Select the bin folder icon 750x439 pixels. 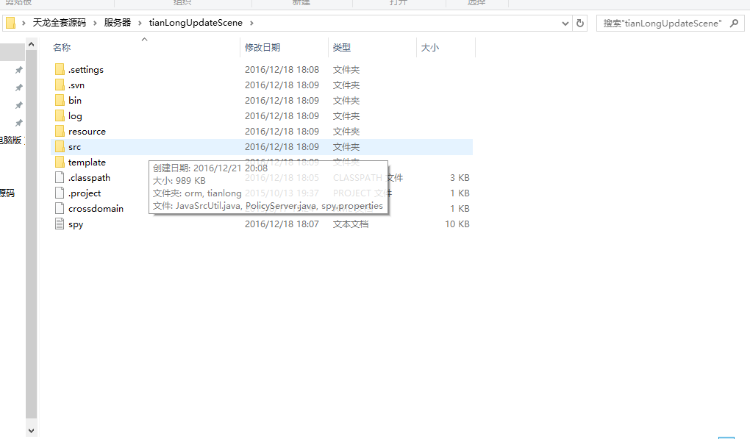(59, 100)
